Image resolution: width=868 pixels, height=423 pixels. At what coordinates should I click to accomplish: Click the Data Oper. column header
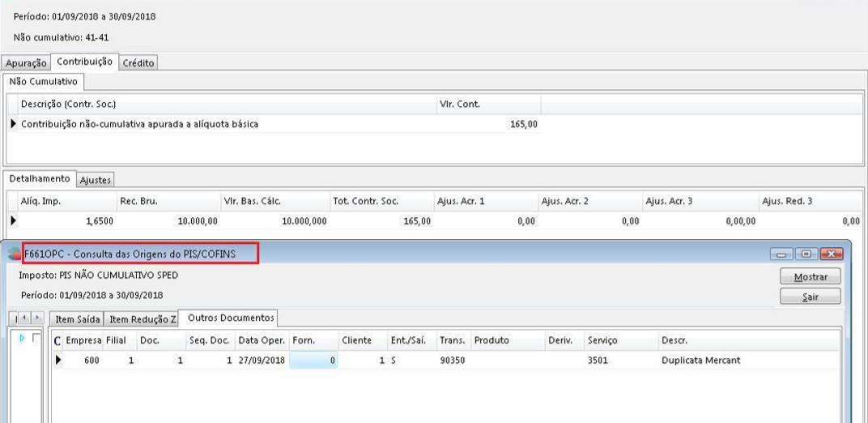click(262, 340)
